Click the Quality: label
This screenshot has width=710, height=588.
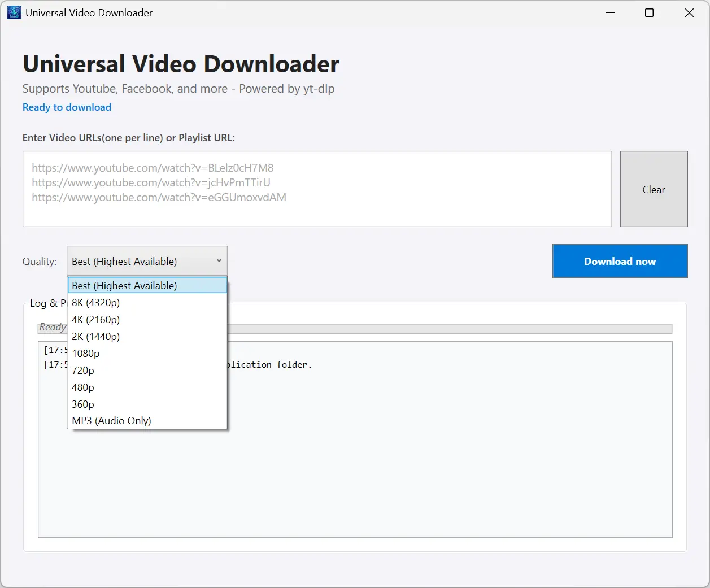pyautogui.click(x=40, y=262)
